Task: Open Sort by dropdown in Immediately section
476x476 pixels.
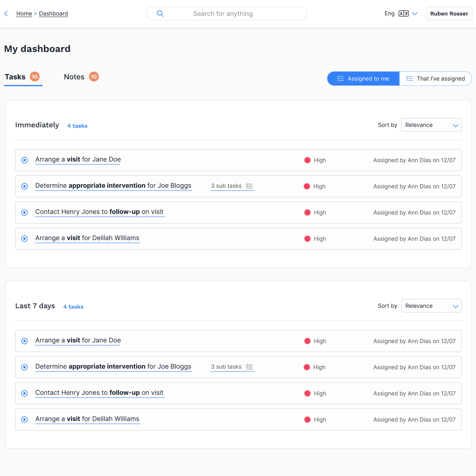Action: click(x=431, y=125)
